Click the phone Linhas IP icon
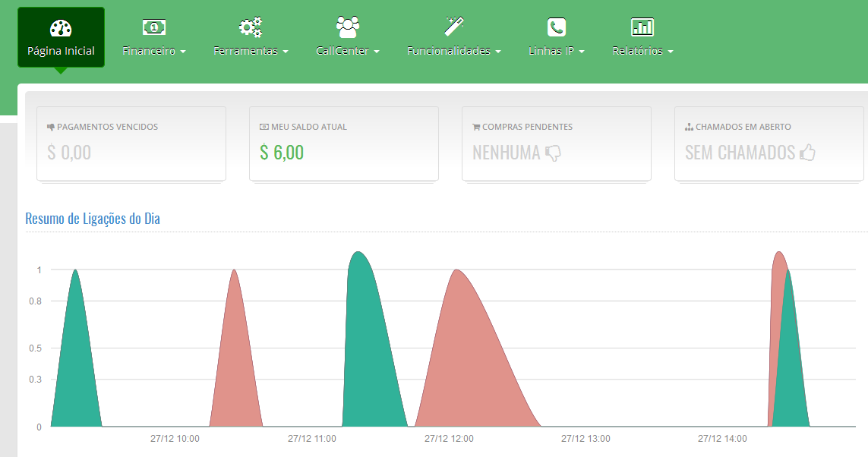Screen dimensions: 868x457 click(557, 27)
